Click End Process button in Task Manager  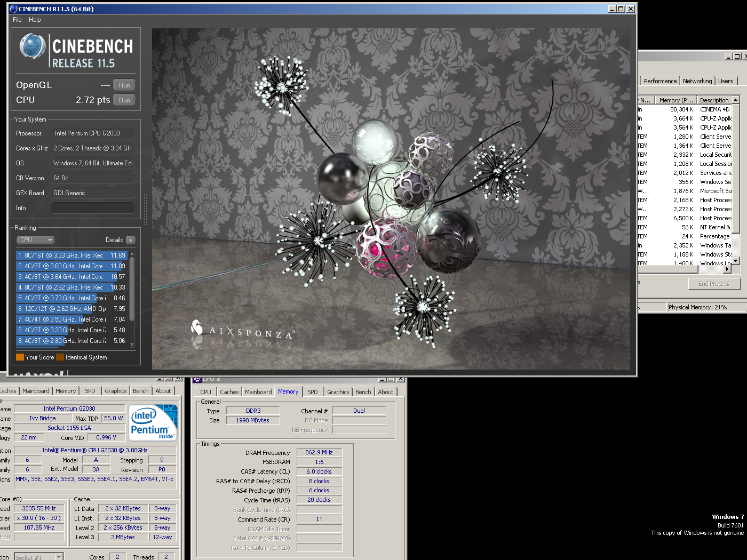tap(714, 284)
